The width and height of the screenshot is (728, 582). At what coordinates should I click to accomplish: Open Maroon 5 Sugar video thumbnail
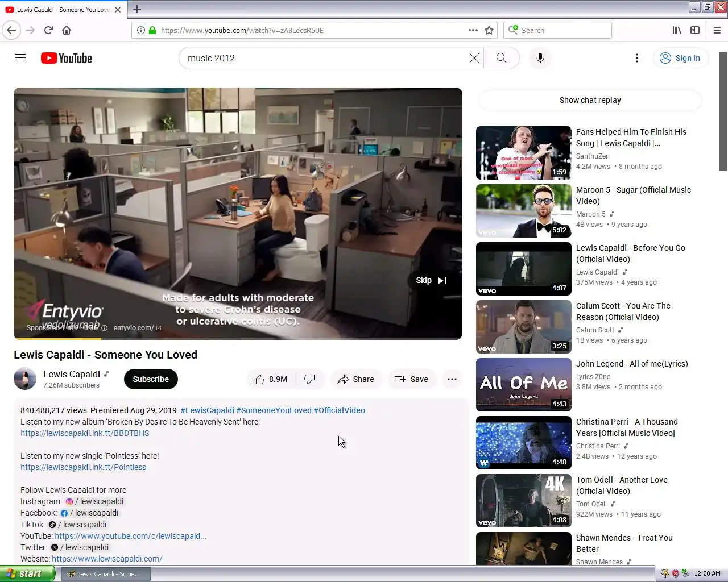pyautogui.click(x=524, y=211)
